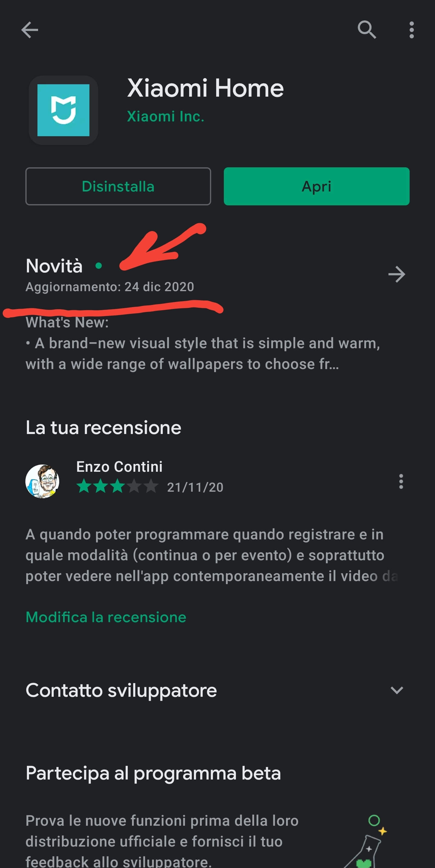Open the top-right overflow menu
The image size is (435, 868).
coord(411,30)
